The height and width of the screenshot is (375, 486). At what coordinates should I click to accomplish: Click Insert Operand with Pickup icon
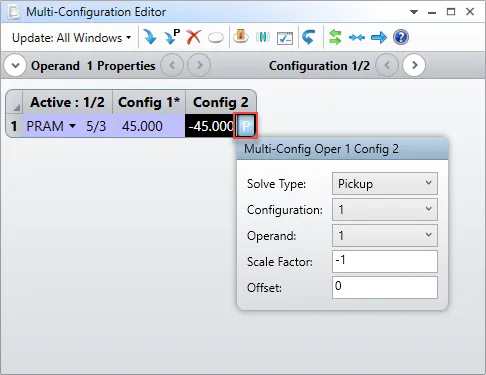tap(172, 37)
